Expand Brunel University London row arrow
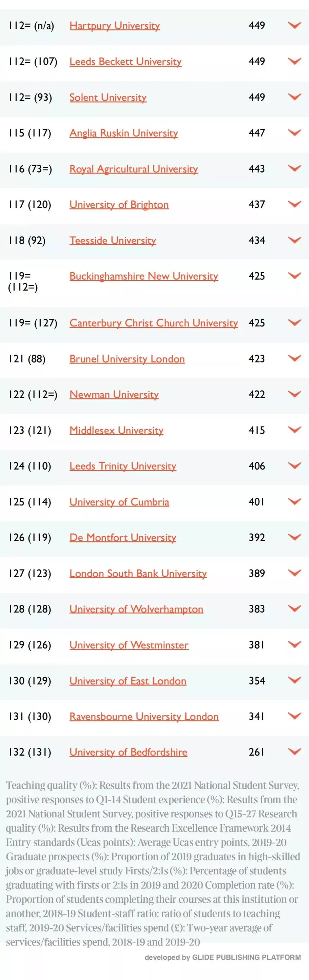Viewport: 309px width, 980px height. [294, 358]
